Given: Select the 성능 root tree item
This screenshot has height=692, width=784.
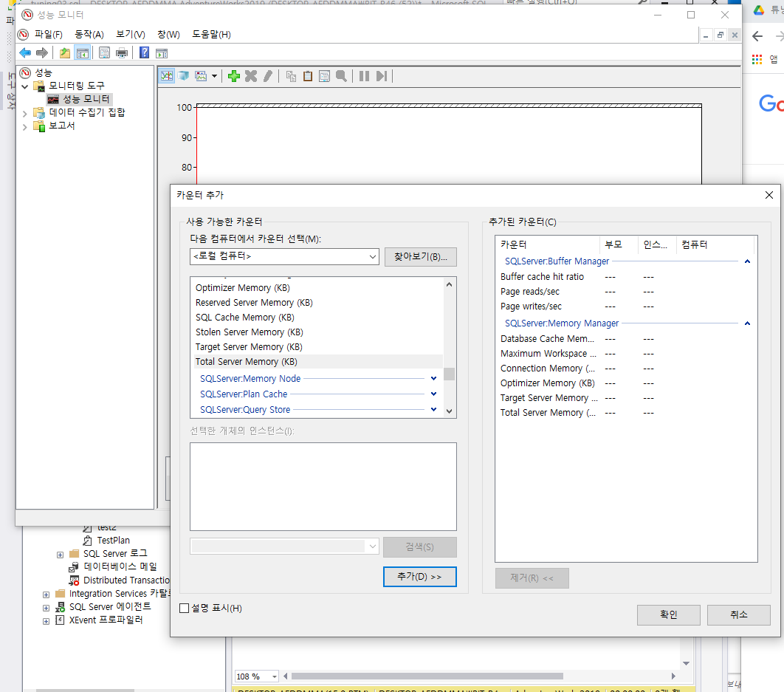Looking at the screenshot, I should click(x=43, y=73).
